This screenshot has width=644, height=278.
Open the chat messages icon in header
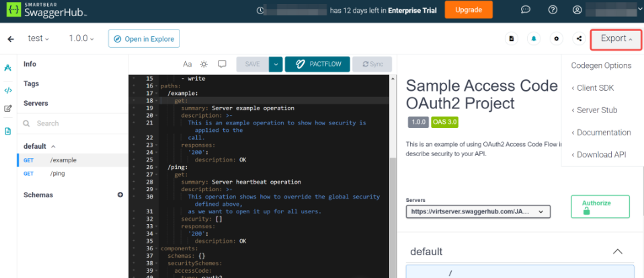pyautogui.click(x=525, y=10)
